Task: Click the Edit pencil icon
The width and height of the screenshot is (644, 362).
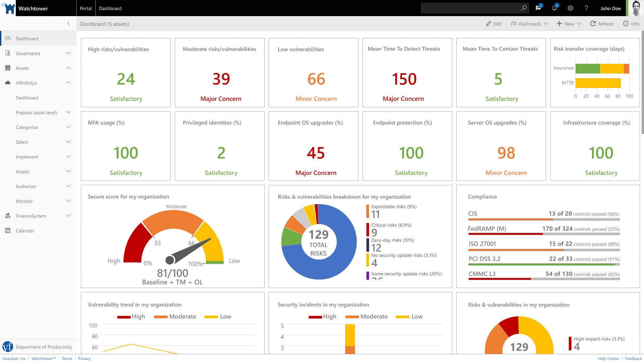Action: click(489, 24)
